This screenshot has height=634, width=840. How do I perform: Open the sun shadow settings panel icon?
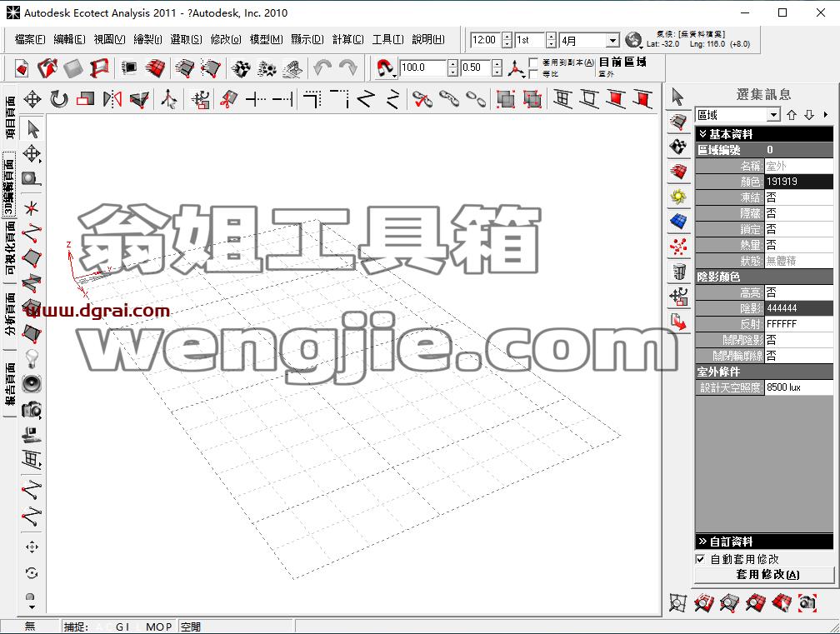pos(678,196)
